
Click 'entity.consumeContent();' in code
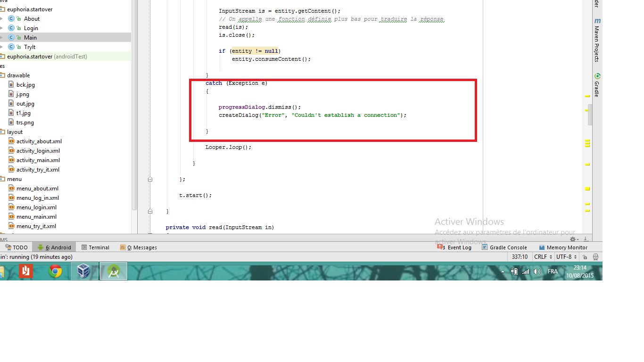pos(271,59)
